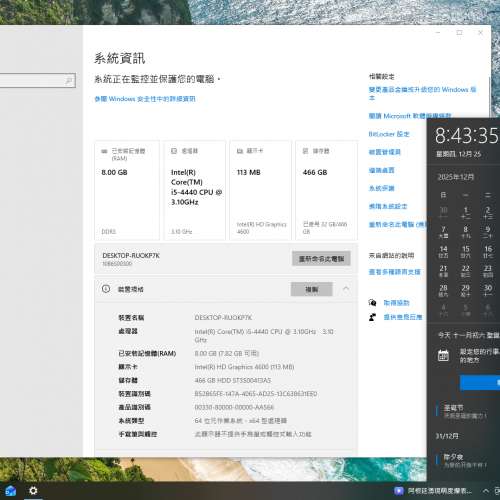Select December 15 in calendar
The height and width of the screenshot is (500, 500).
pos(466,252)
